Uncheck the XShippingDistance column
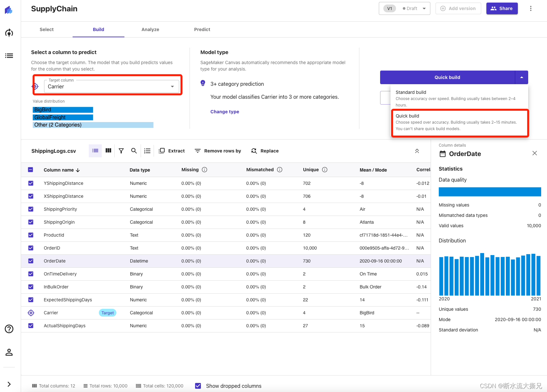This screenshot has width=547, height=392. pos(31,196)
